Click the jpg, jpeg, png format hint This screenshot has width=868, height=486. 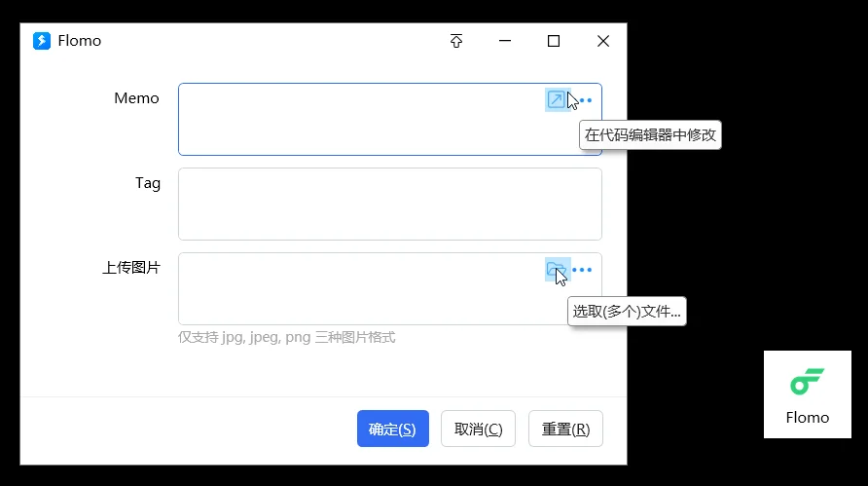[x=286, y=338]
